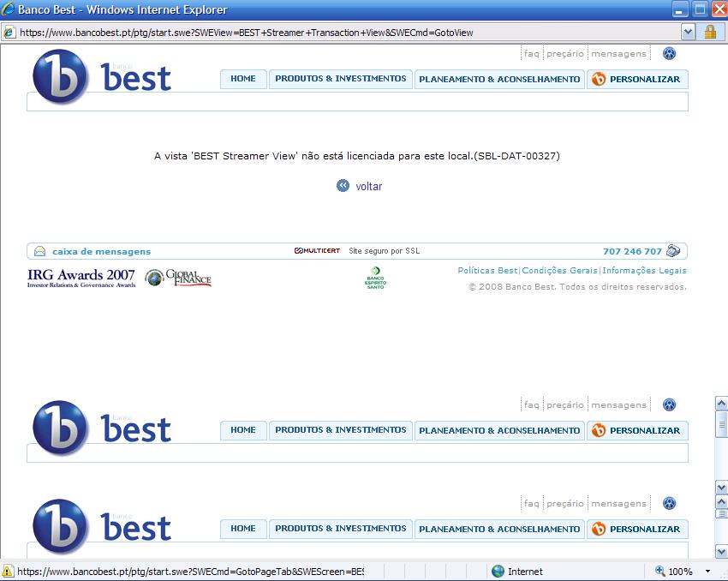
Task: Click the 100% zoom value in the status bar
Action: tap(680, 572)
